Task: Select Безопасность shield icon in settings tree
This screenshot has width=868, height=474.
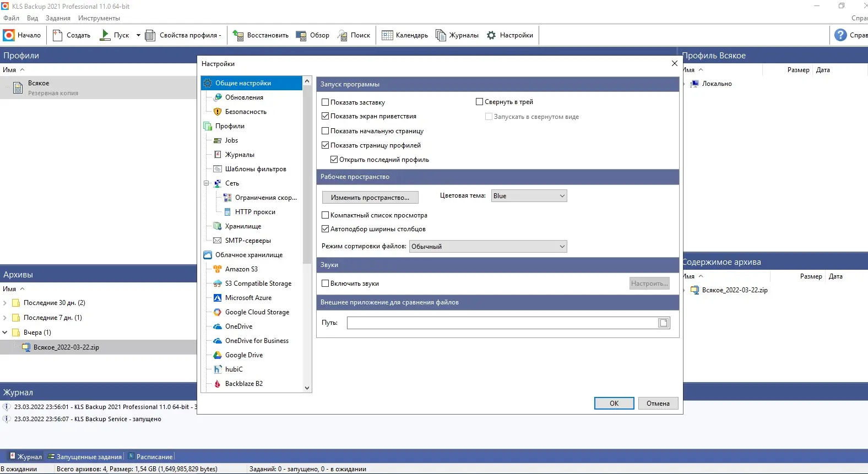Action: [x=218, y=112]
